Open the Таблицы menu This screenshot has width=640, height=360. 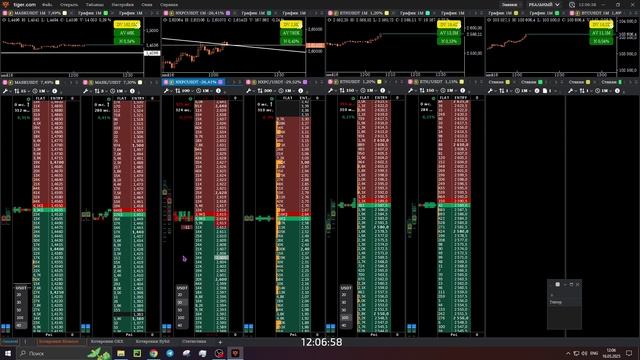[x=94, y=4]
